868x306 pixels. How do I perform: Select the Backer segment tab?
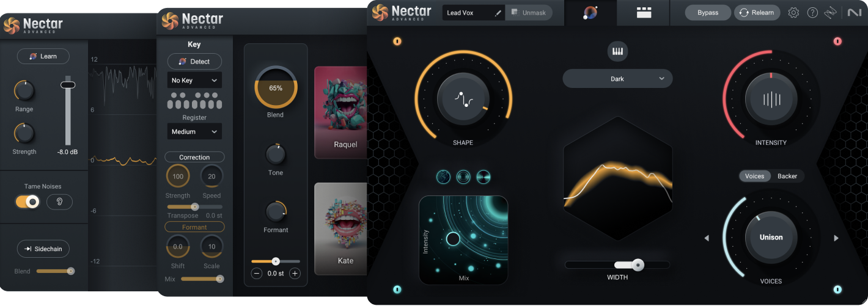[x=787, y=176]
